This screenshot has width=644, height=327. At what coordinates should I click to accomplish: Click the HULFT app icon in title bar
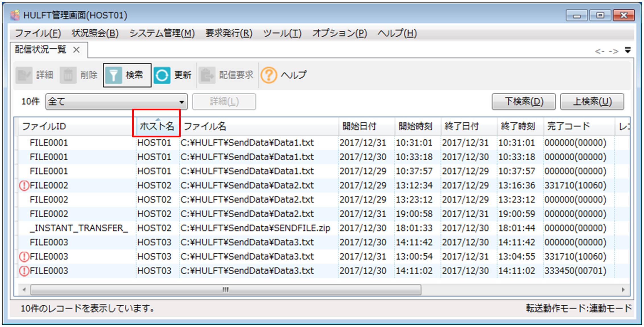(15, 15)
